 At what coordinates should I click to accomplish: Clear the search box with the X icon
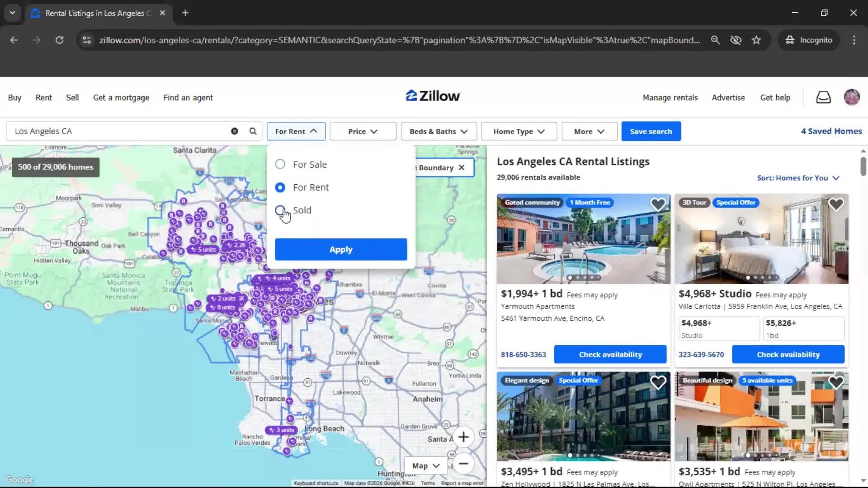tap(234, 131)
